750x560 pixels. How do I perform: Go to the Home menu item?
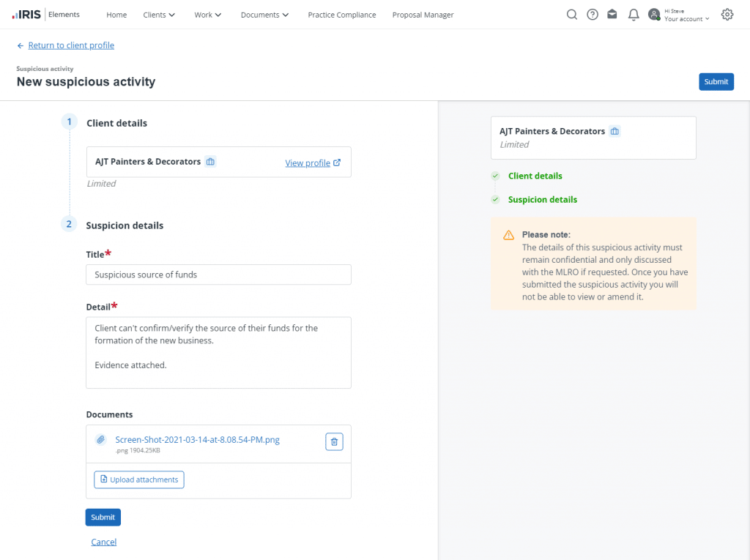(x=116, y=15)
